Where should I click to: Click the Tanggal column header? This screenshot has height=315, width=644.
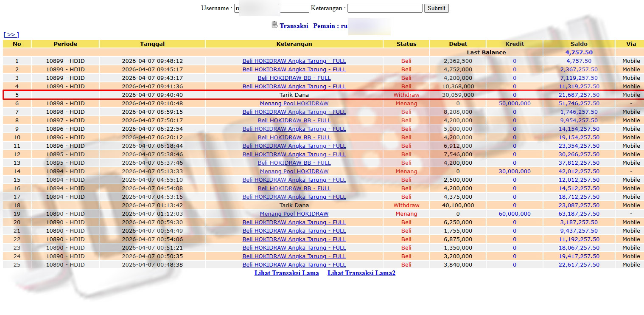pos(152,44)
